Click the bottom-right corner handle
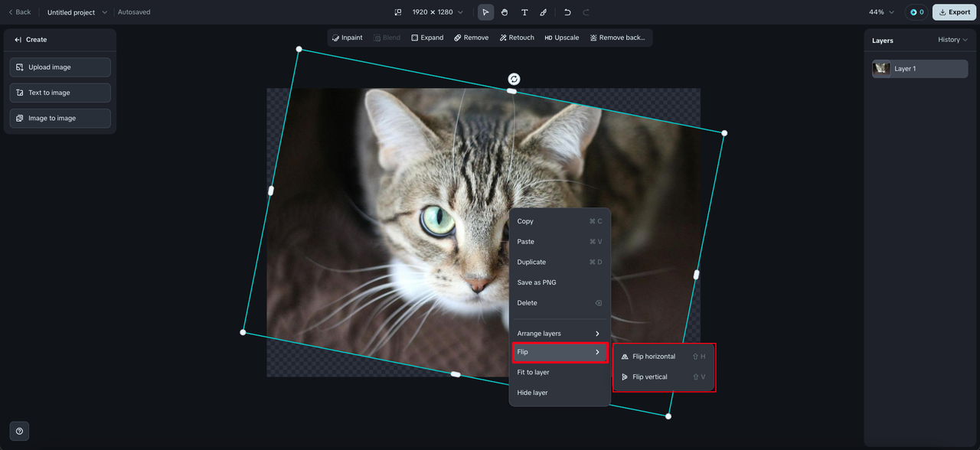This screenshot has width=980, height=450. pos(668,416)
